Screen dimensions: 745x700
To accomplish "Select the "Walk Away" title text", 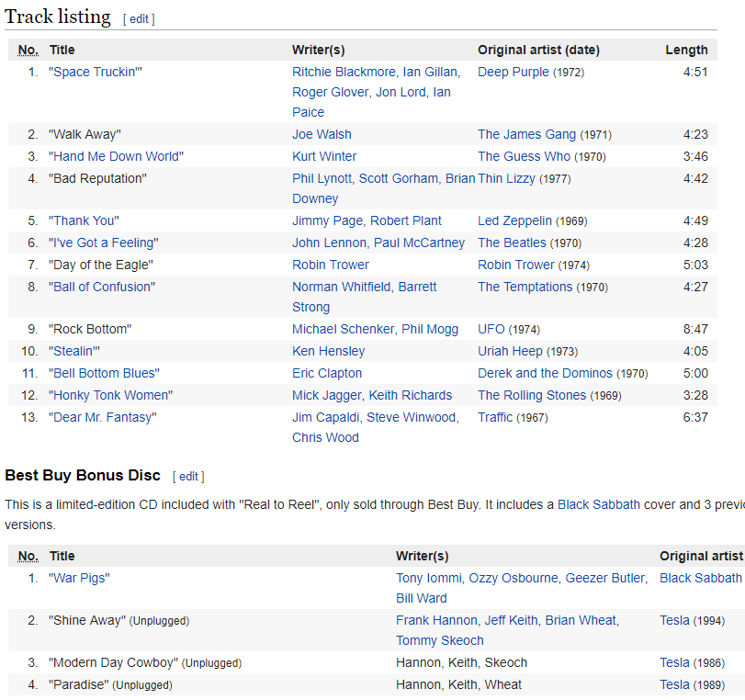I will (x=85, y=134).
